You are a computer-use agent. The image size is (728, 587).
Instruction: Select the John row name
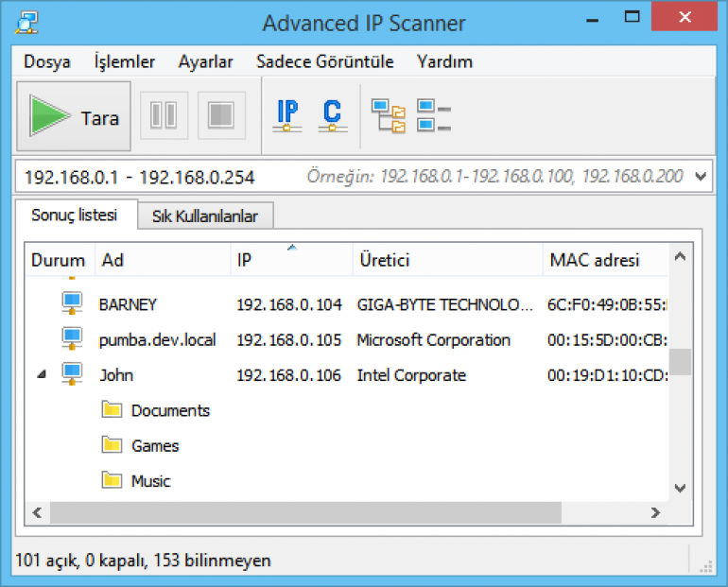click(116, 375)
